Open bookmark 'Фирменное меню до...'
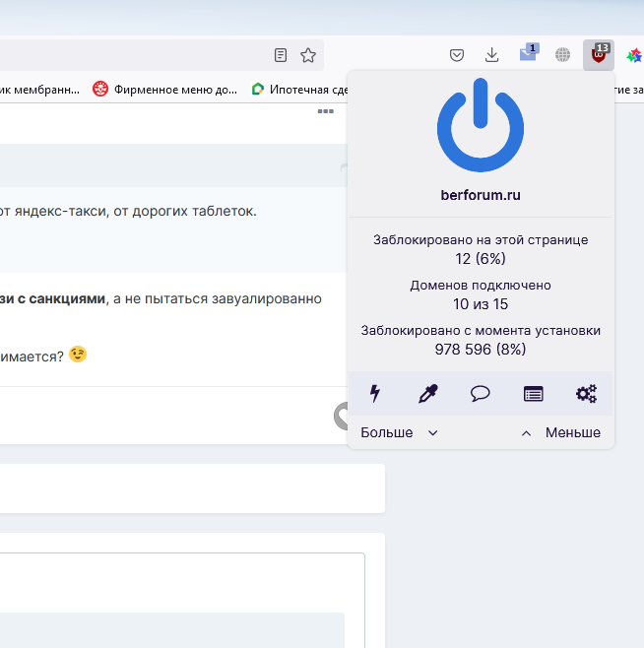Viewport: 644px width, 648px height. 165,89
